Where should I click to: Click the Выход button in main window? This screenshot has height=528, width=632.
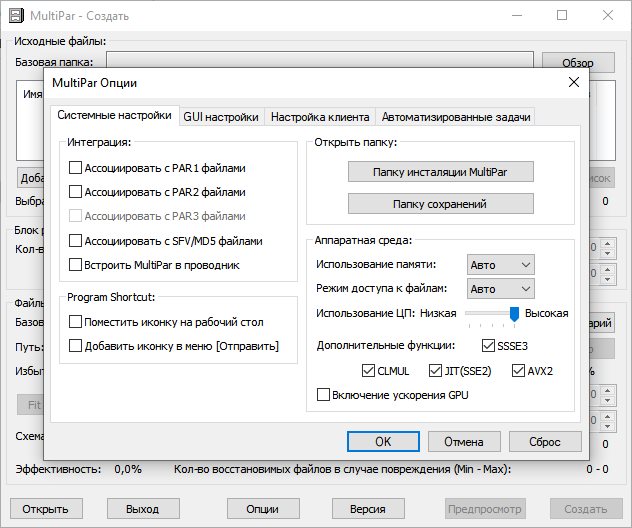[x=143, y=509]
